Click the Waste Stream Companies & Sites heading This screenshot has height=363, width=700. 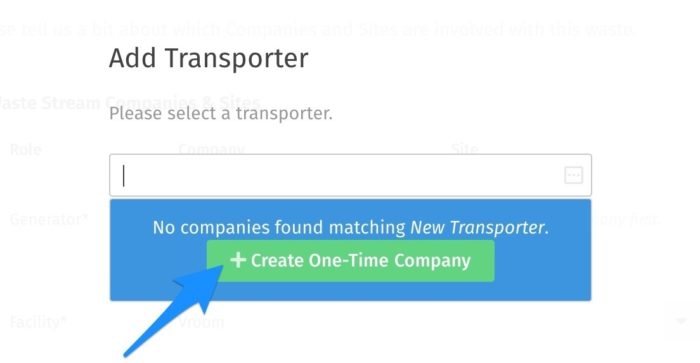pyautogui.click(x=129, y=103)
